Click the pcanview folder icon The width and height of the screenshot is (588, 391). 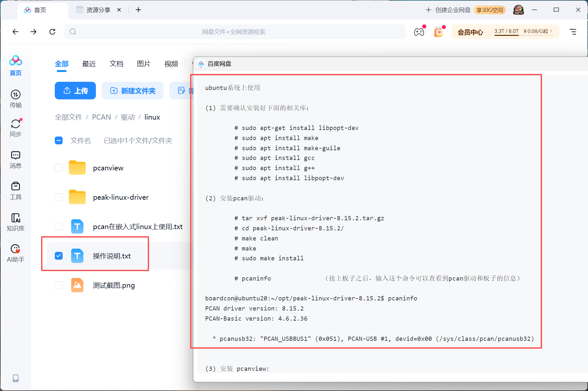click(x=77, y=168)
